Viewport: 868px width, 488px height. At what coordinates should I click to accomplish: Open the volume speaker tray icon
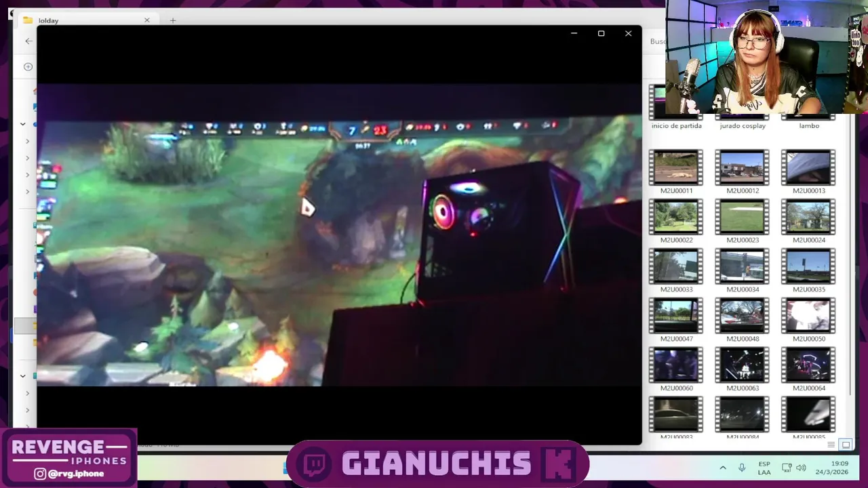pos(801,468)
